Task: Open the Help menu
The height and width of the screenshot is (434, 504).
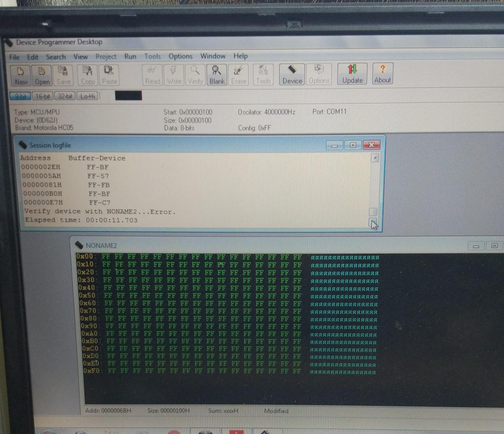Action: (240, 56)
